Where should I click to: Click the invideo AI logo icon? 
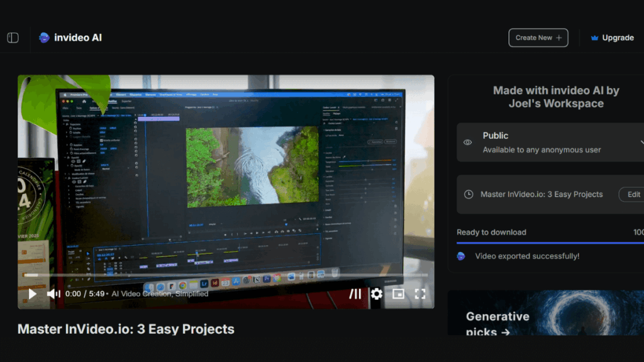point(44,38)
